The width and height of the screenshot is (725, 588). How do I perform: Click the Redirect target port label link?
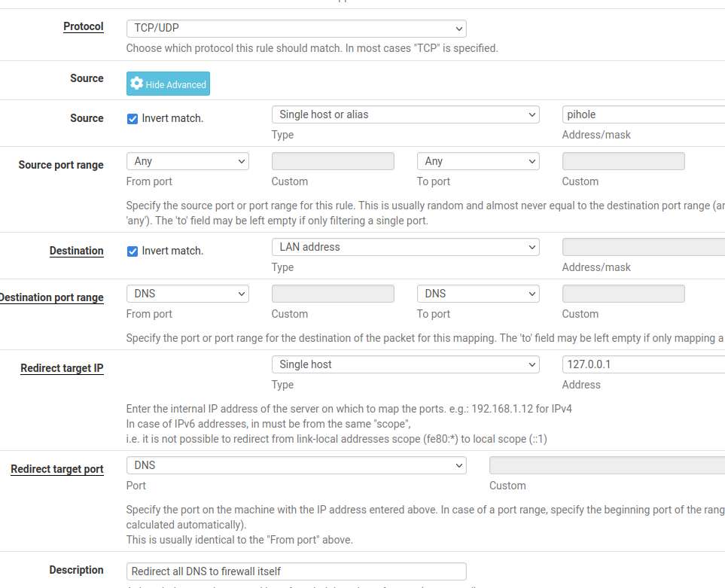[57, 469]
